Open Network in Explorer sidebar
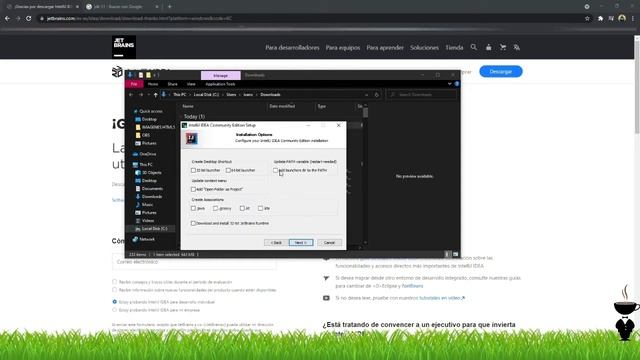This screenshot has width=640, height=360. click(147, 239)
